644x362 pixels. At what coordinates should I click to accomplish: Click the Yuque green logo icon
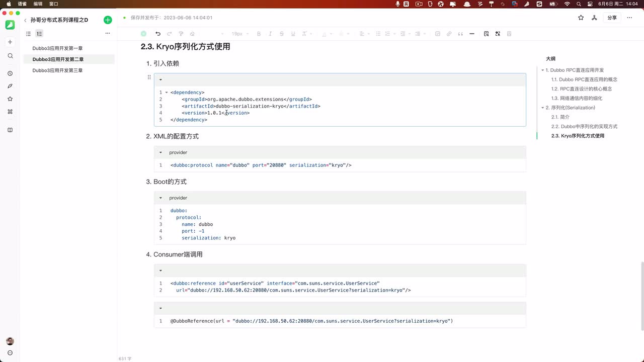[x=10, y=25]
